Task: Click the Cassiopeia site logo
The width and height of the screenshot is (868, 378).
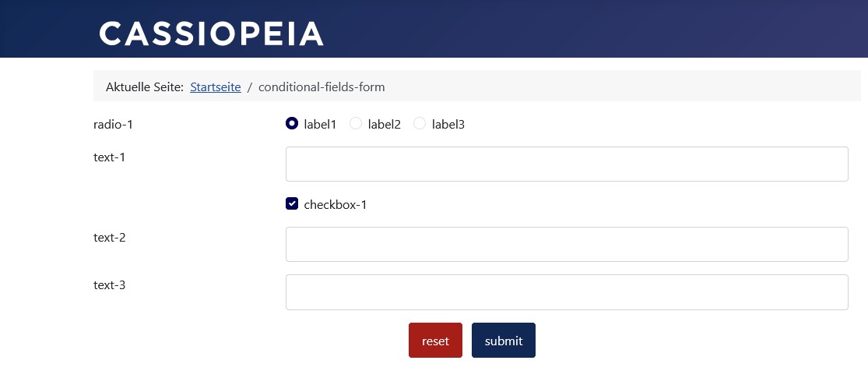Action: [x=211, y=34]
